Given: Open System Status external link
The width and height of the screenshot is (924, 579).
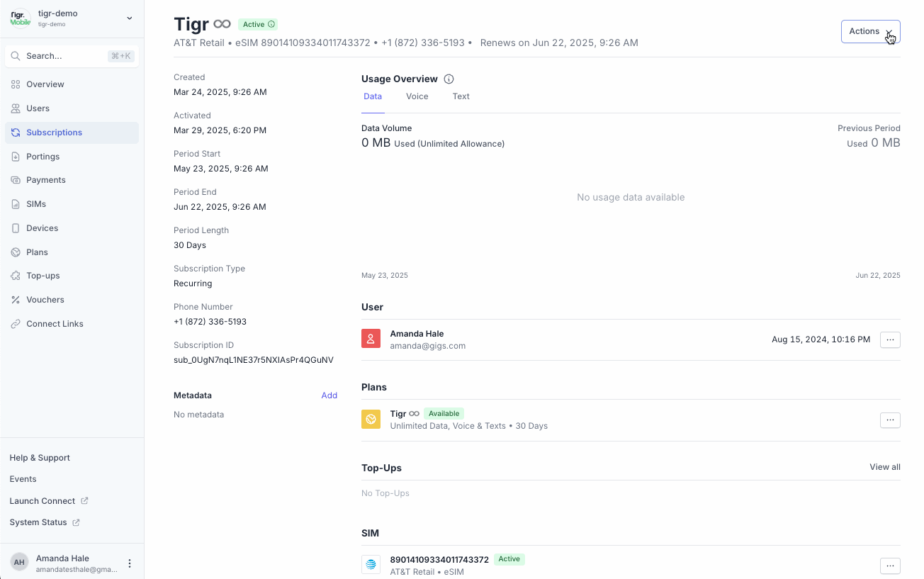Looking at the screenshot, I should (45, 522).
